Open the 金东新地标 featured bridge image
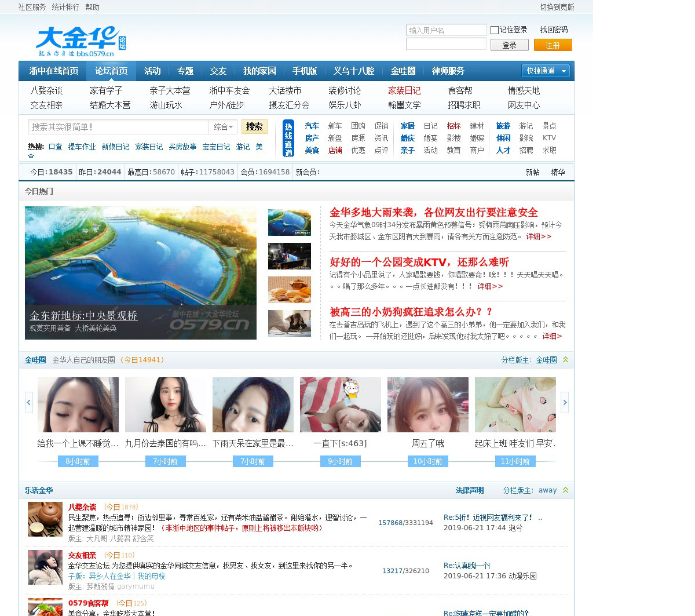This screenshot has height=616, width=695. (x=141, y=272)
